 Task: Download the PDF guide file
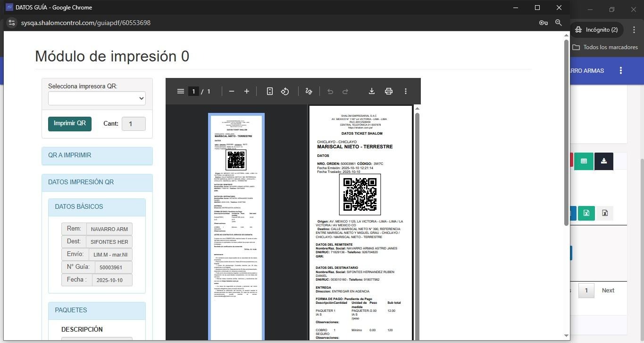pos(372,91)
